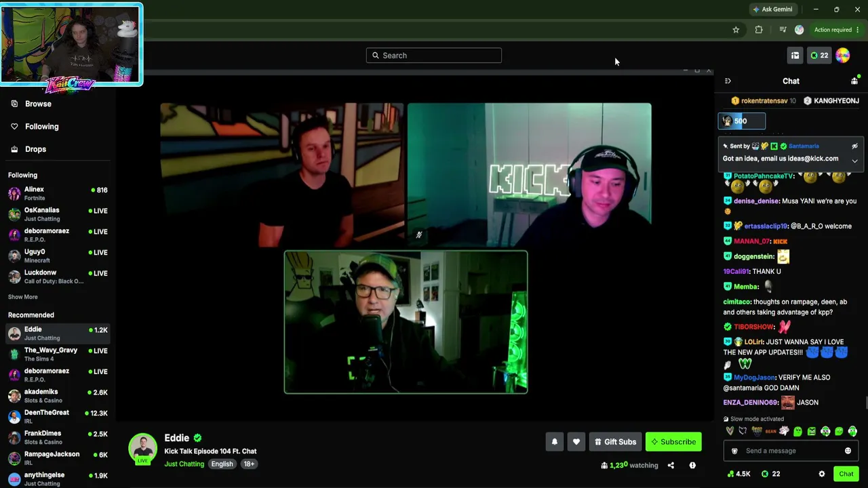868x488 pixels.
Task: Click Eddie's streamer avatar below the video
Action: tap(142, 447)
